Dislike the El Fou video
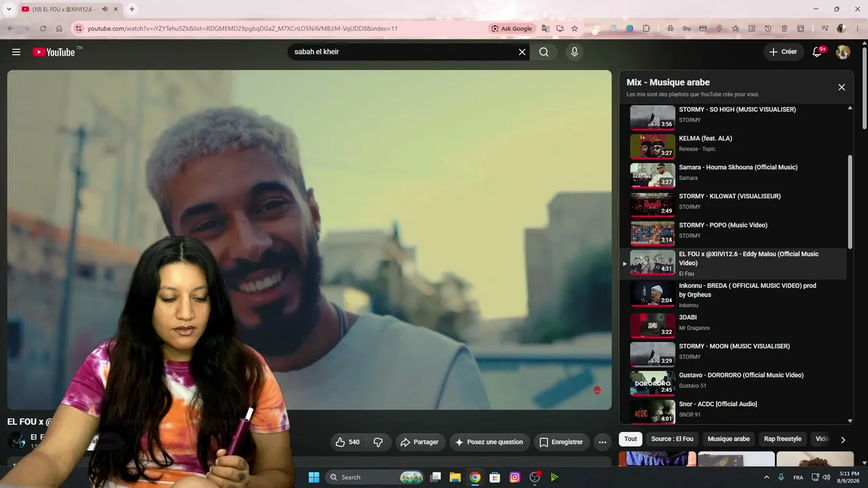Image resolution: width=868 pixels, height=488 pixels. tap(378, 442)
